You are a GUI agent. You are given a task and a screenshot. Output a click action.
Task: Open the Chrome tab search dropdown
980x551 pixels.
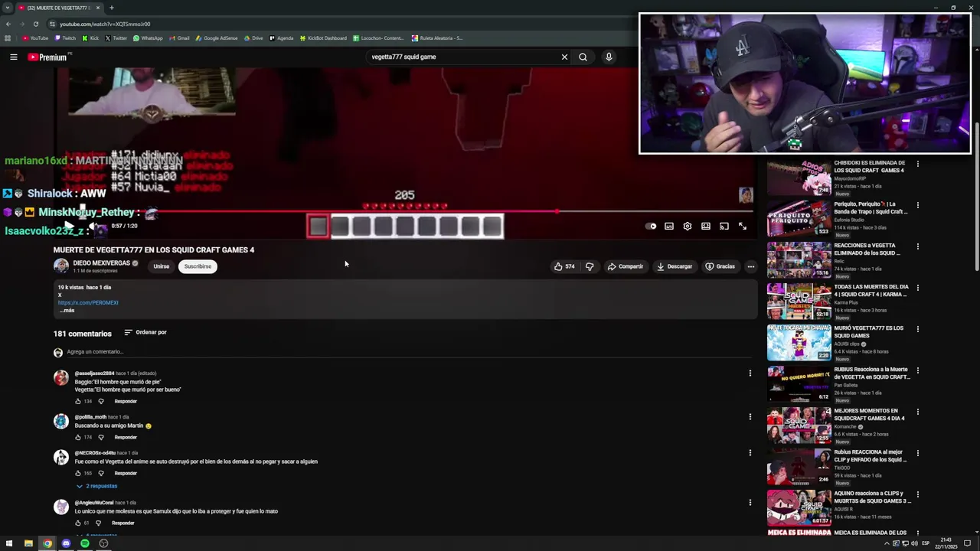click(x=7, y=8)
